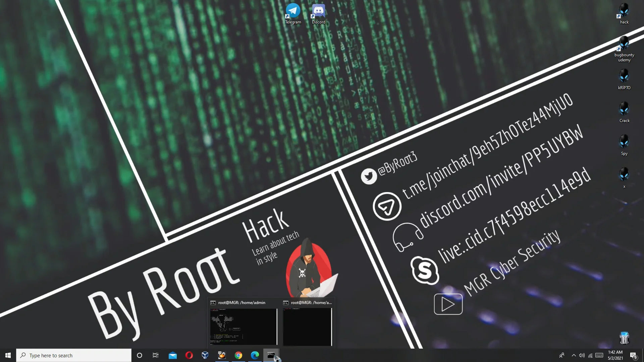Select the kRIPTO desktop icon
The image size is (644, 362).
(624, 79)
